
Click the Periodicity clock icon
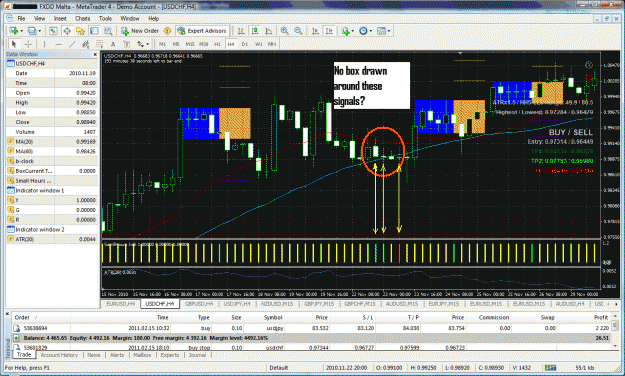tap(363, 31)
